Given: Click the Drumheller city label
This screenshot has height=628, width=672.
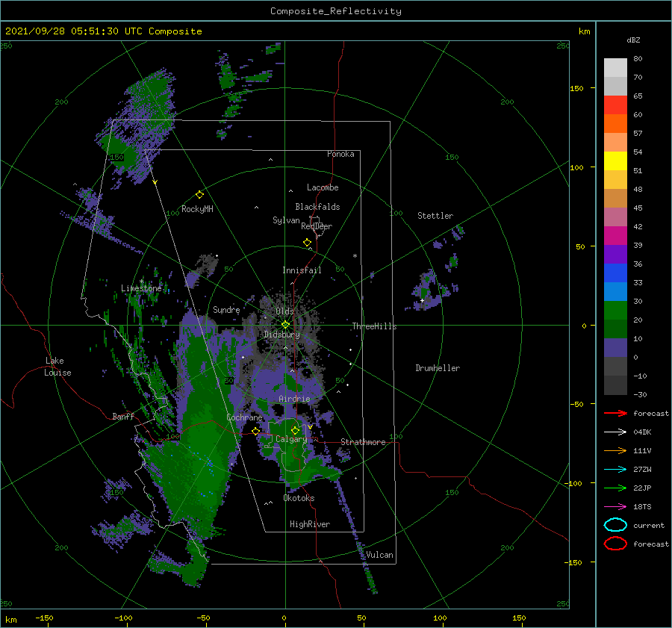Looking at the screenshot, I should point(438,368).
